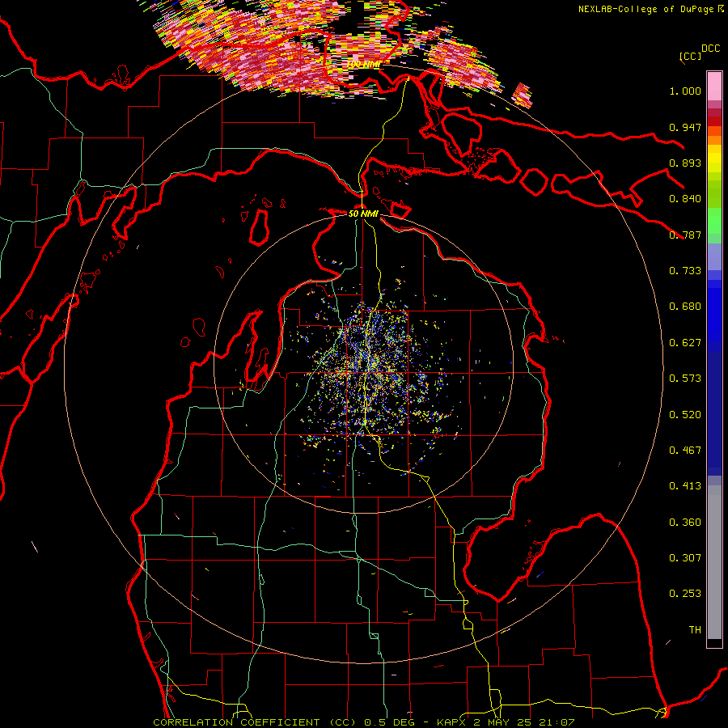Click the DCC label above the color bar
This screenshot has width=728, height=728.
pyautogui.click(x=711, y=49)
